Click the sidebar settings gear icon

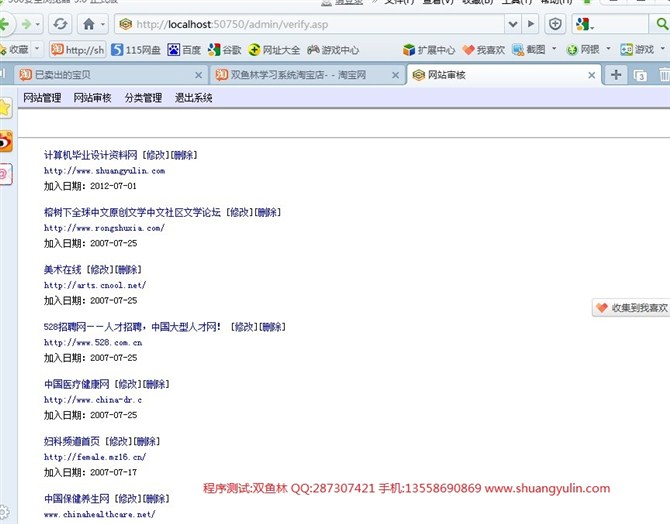[3, 511]
